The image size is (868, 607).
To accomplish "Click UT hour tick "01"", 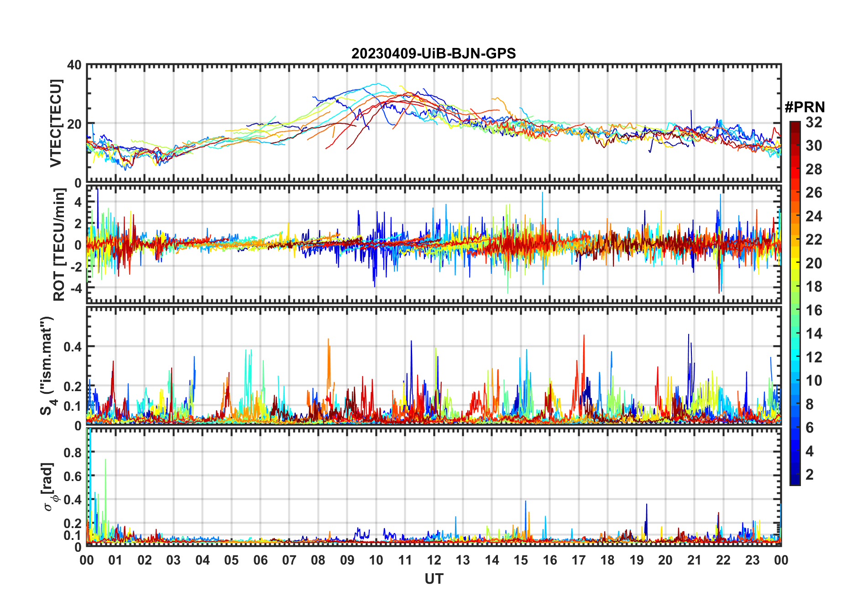I will (x=115, y=560).
